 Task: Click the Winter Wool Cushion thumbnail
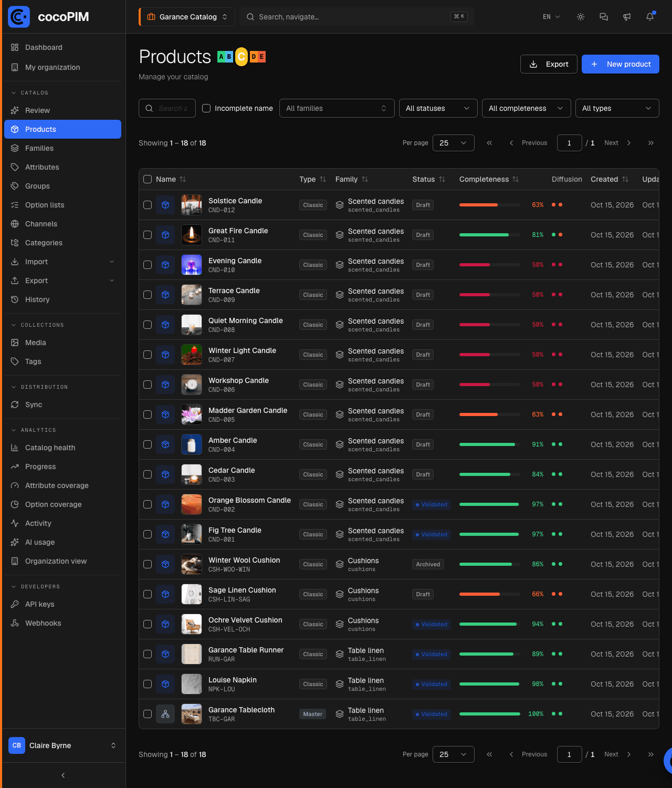192,564
